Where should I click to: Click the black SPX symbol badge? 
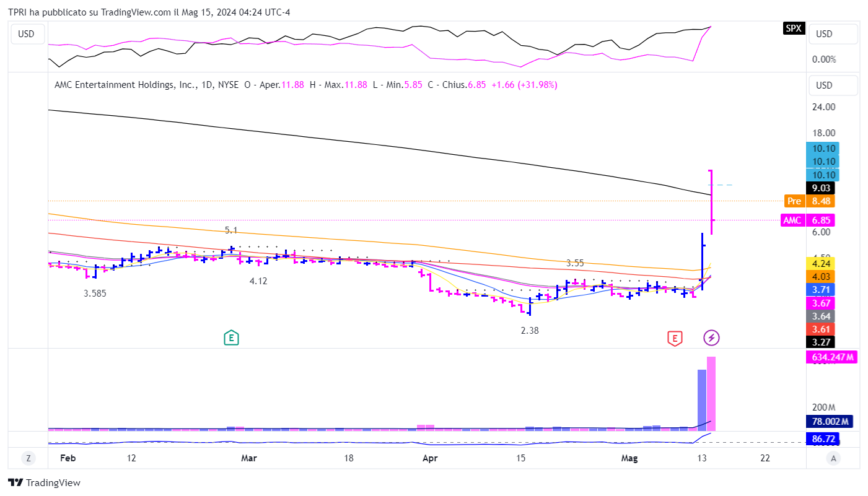point(794,28)
